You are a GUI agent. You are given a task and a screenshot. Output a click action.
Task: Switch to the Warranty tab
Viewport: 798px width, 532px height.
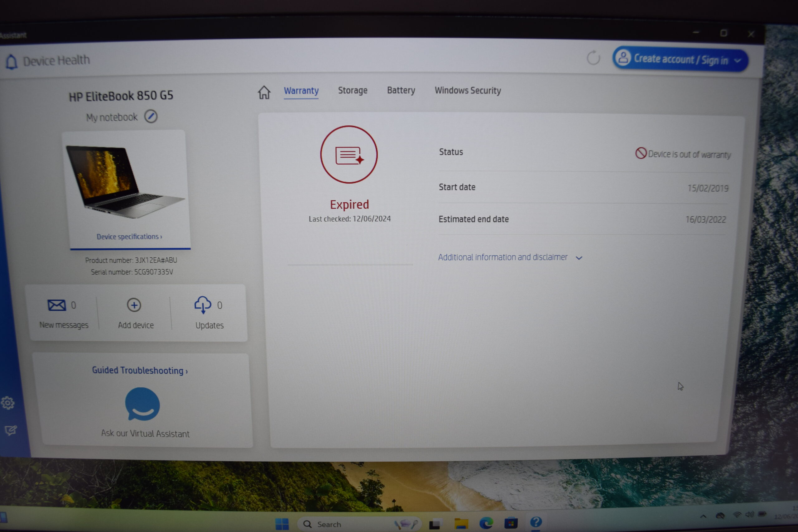pyautogui.click(x=301, y=91)
